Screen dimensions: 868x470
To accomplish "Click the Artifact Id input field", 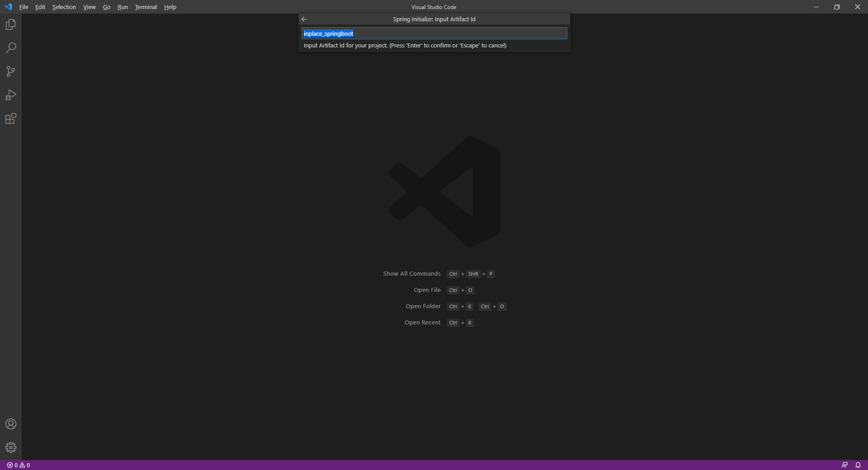I will click(434, 33).
